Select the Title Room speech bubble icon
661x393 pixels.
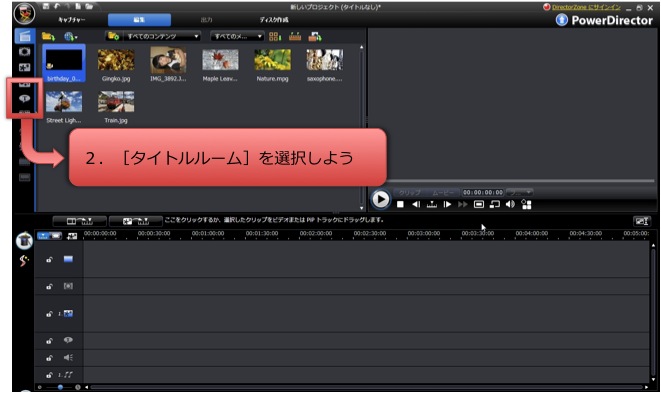pos(24,98)
